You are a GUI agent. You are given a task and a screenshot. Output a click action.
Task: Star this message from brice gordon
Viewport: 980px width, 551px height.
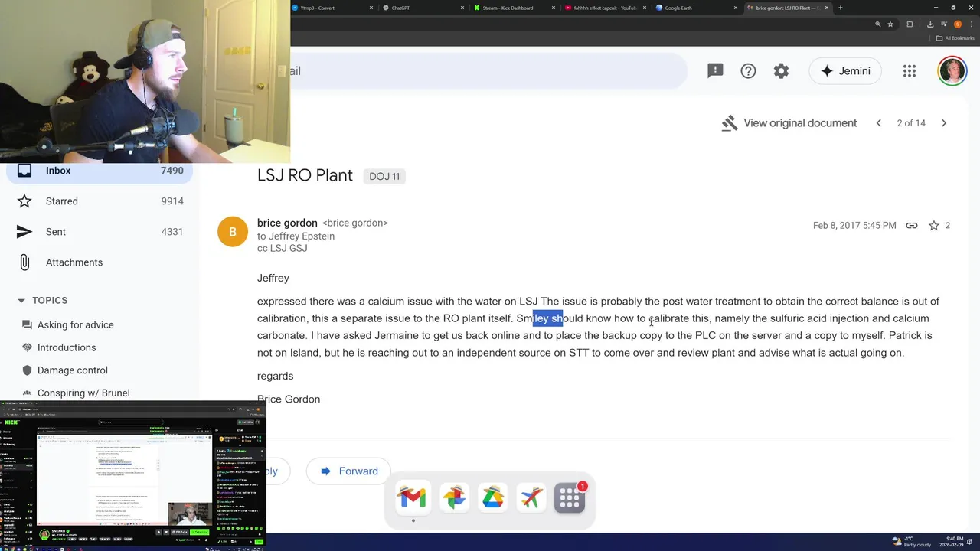click(x=934, y=225)
